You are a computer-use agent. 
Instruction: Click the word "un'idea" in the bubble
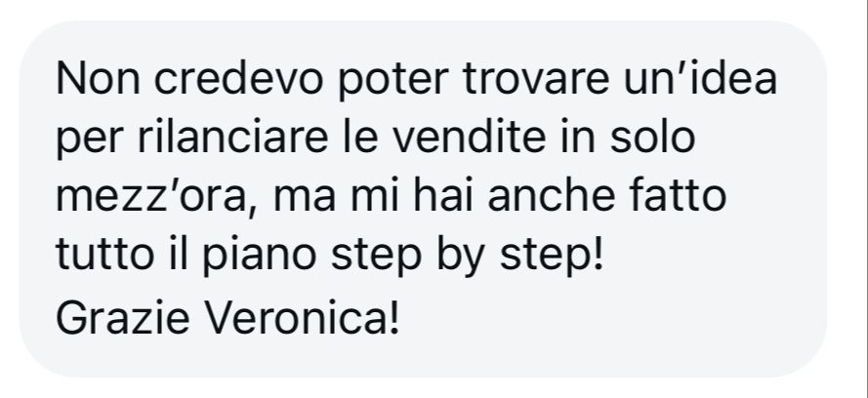coord(700,77)
